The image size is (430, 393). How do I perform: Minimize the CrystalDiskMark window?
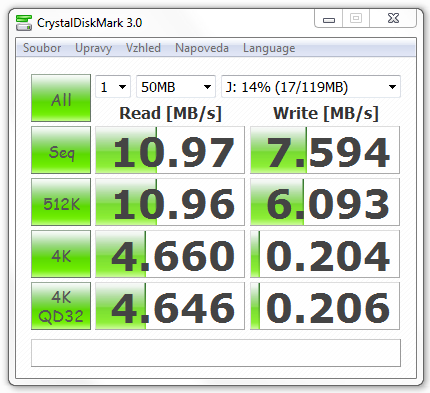pos(329,18)
